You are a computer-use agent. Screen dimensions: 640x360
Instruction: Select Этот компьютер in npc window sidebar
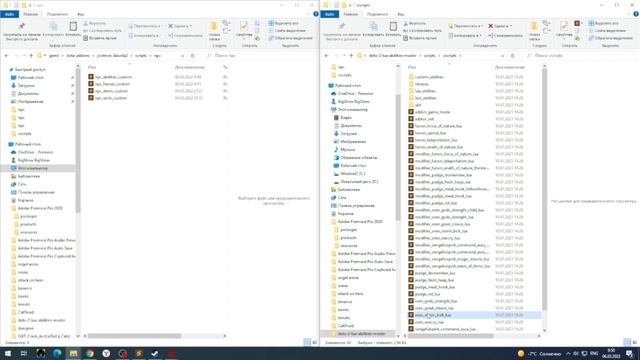coord(33,168)
